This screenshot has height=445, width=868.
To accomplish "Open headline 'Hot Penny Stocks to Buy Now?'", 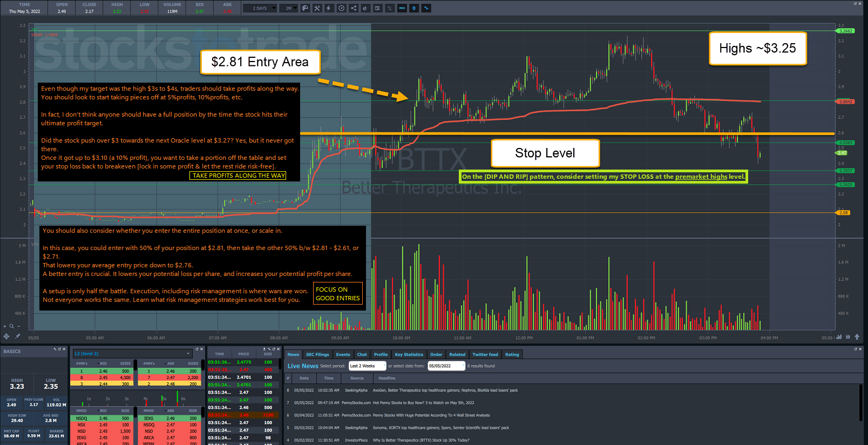I will click(424, 403).
